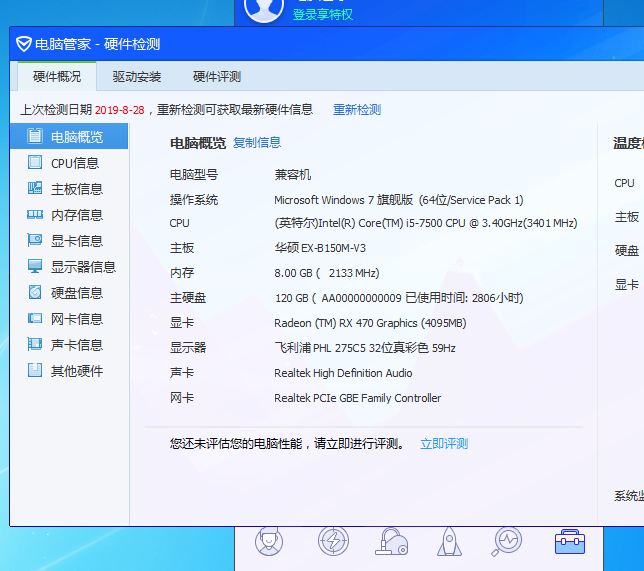Click the 其他硬件 icon in sidebar
Image resolution: width=644 pixels, height=571 pixels.
click(35, 370)
